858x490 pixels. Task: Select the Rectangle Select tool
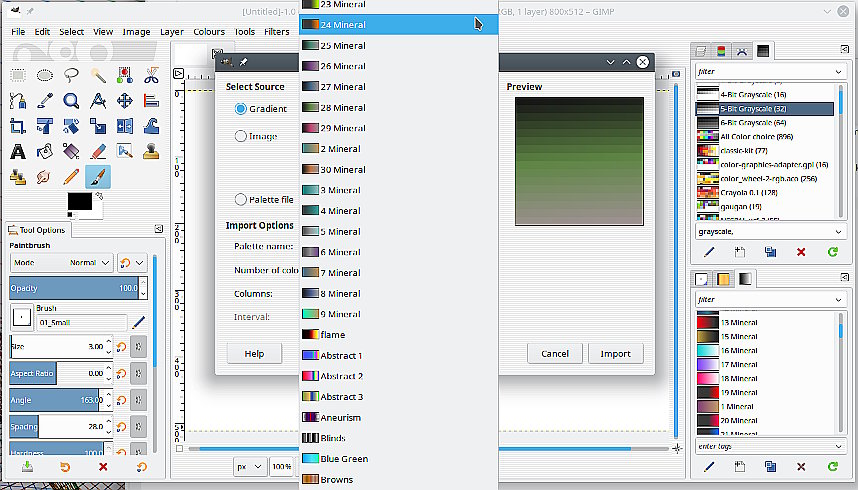point(18,75)
